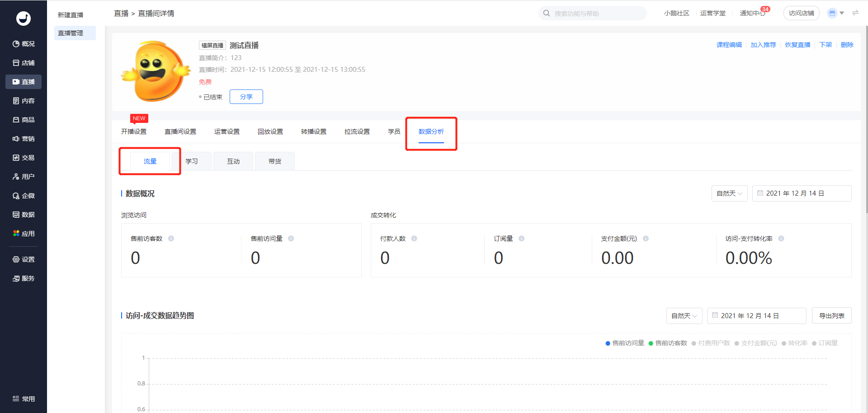Click the 概况 overview sidebar icon

coord(16,44)
